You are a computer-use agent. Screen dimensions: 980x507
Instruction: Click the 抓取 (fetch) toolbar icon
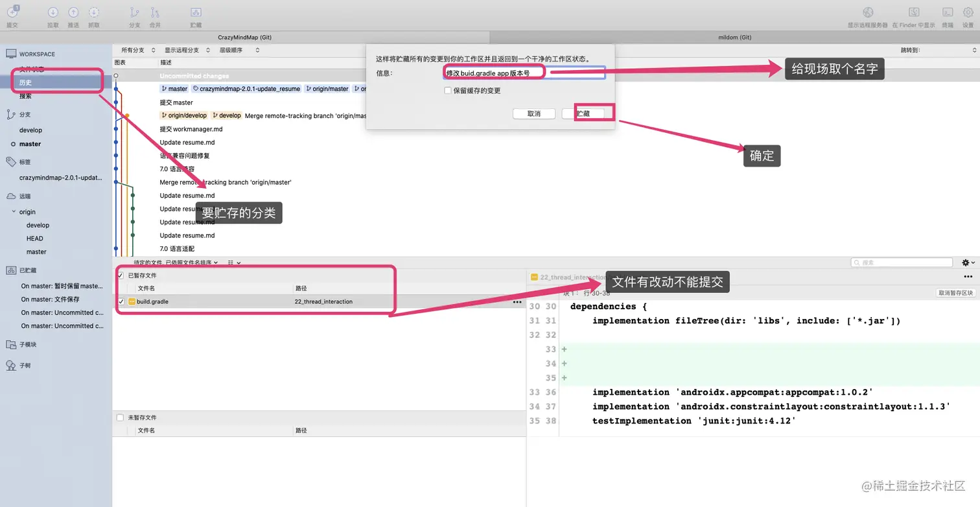(94, 12)
